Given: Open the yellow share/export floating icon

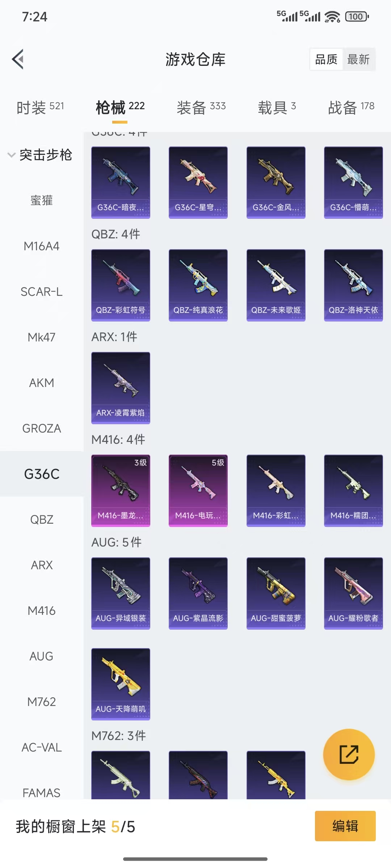Looking at the screenshot, I should tap(349, 754).
